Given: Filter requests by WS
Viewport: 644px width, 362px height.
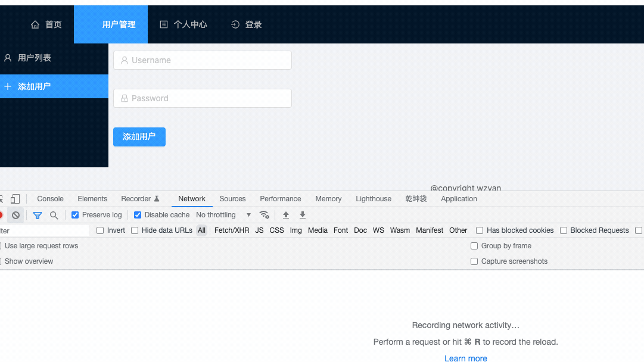Looking at the screenshot, I should [378, 230].
